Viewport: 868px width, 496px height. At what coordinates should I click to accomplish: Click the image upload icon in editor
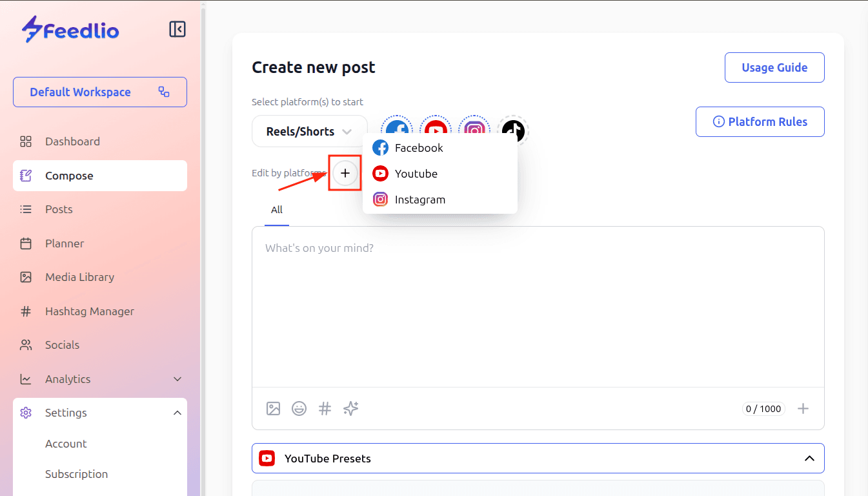pyautogui.click(x=274, y=408)
